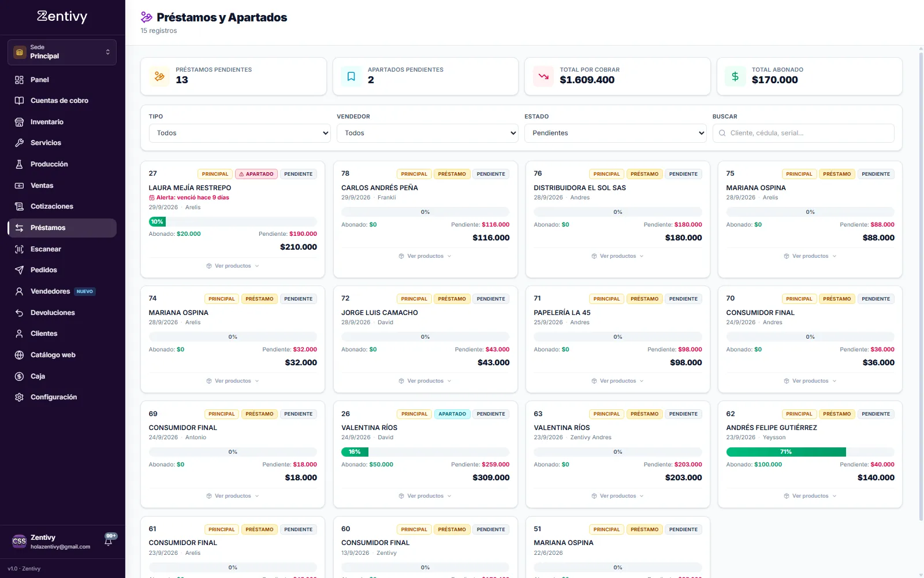Click the Cotizaciones document icon
This screenshot has height=578, width=924.
click(x=19, y=206)
